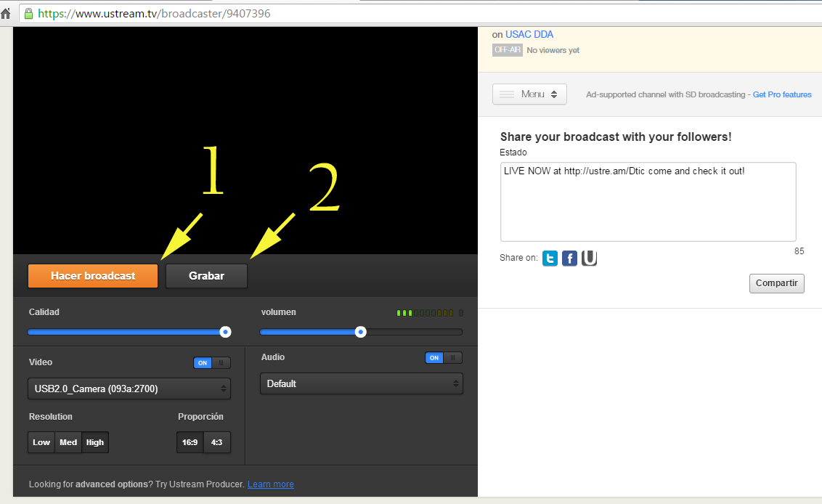Toggle the Audio ON switch

pyautogui.click(x=444, y=358)
